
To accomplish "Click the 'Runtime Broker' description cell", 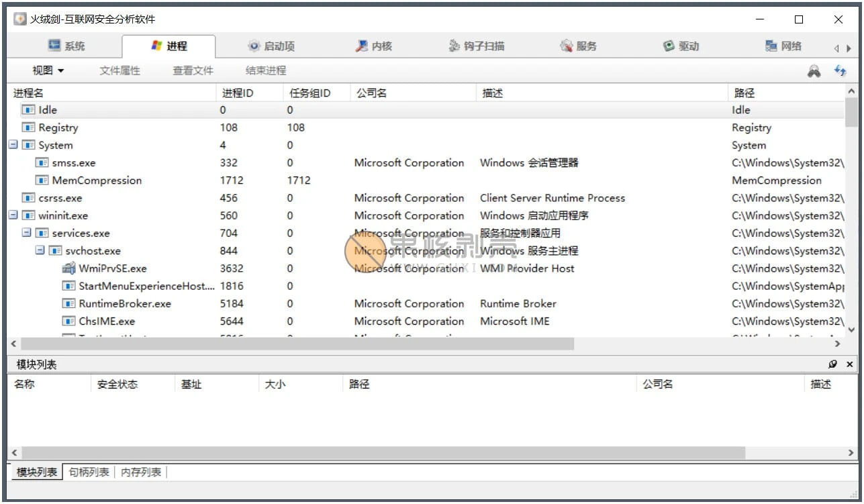I will tap(518, 303).
